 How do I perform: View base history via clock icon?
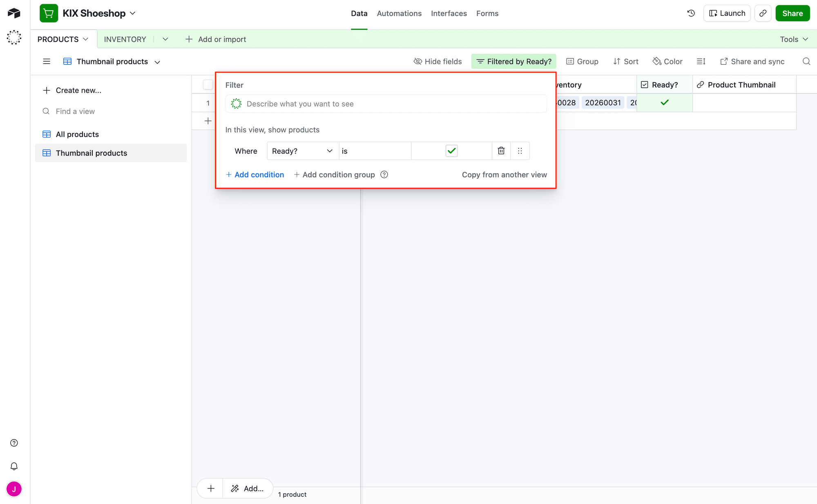(x=691, y=13)
